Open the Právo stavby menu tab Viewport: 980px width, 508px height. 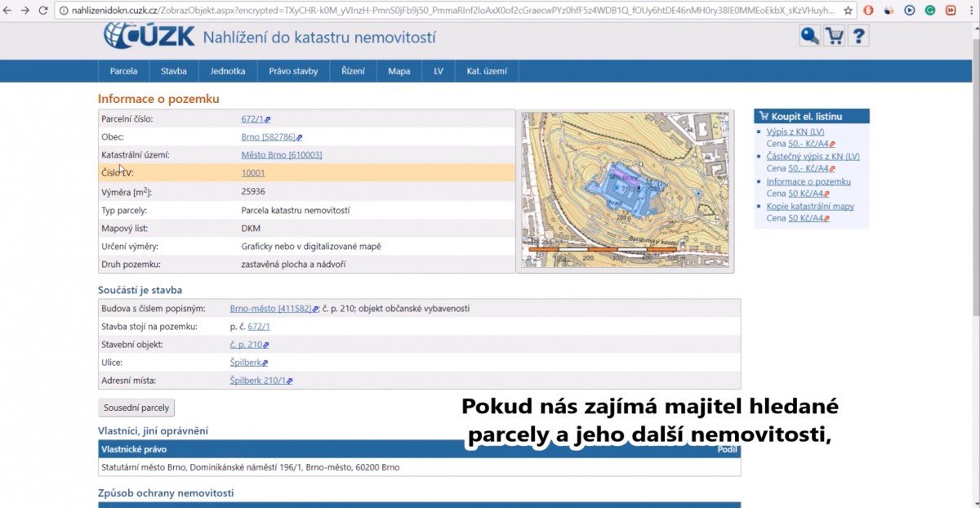point(293,71)
